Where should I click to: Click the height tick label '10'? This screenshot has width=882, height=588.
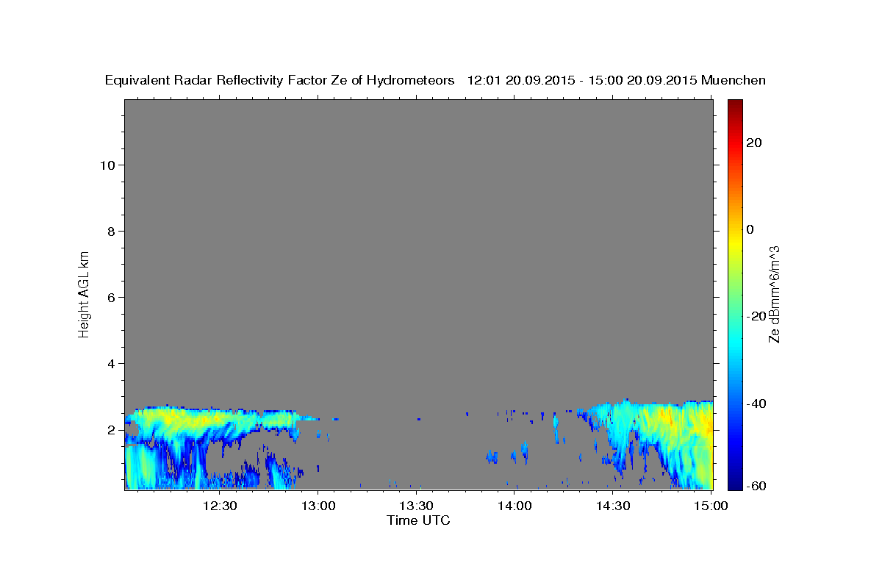pyautogui.click(x=107, y=165)
